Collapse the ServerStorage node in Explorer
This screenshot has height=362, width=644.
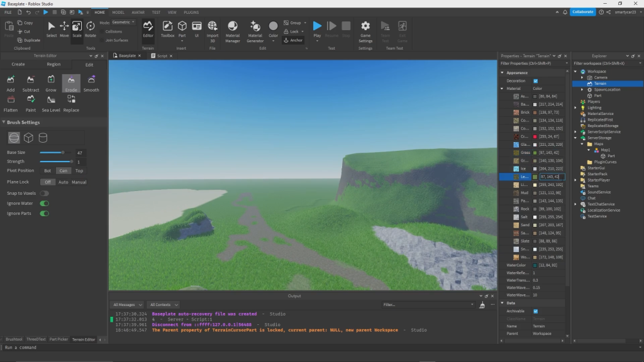pos(575,138)
